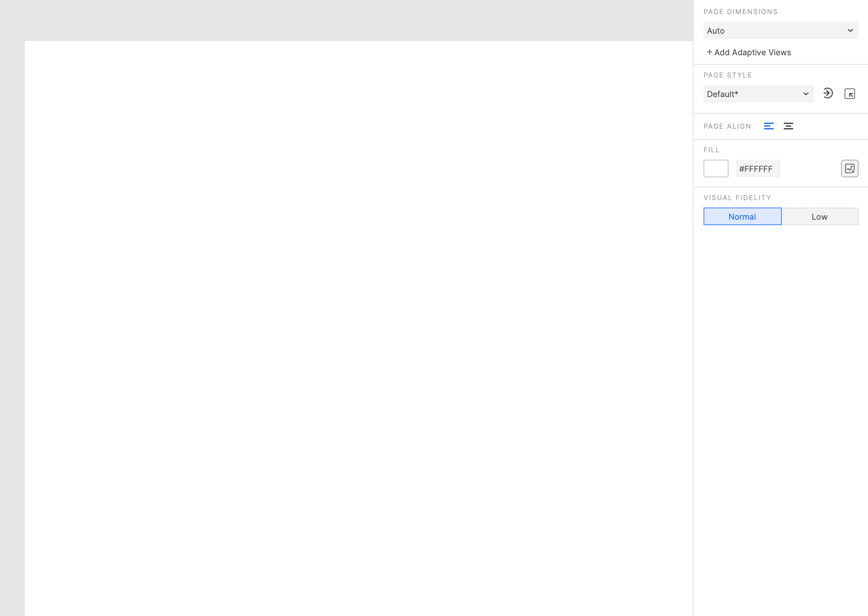Image resolution: width=868 pixels, height=616 pixels.
Task: Click the VISUAL FIDELITY section label
Action: (x=737, y=197)
